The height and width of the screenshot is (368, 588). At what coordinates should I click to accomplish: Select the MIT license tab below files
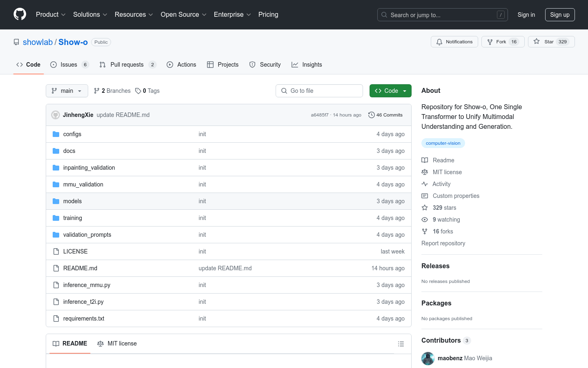tap(117, 343)
